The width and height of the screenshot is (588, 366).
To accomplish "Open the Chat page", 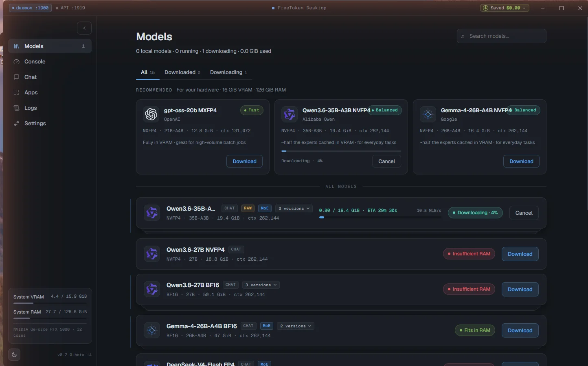I will coord(50,77).
